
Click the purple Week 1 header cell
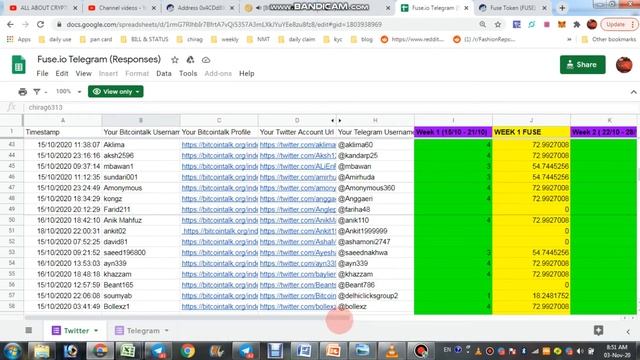point(453,132)
